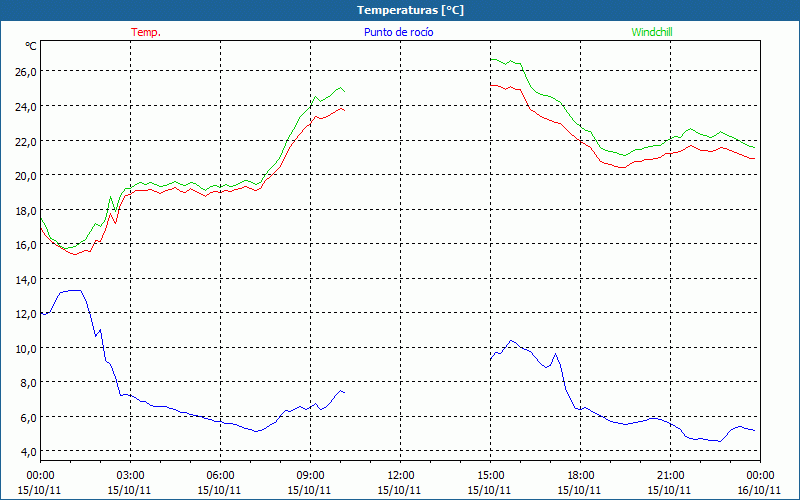Select the red Temp. legend label

[x=146, y=32]
